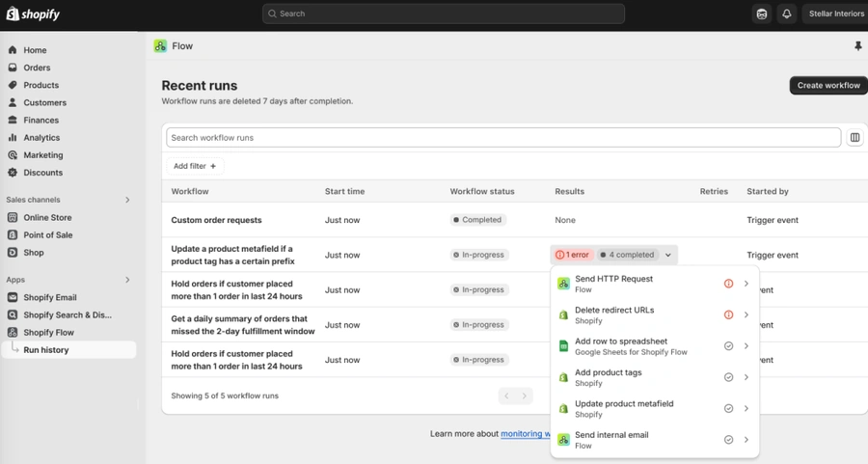Screen dimensions: 868x464
Task: Pin the Flow app with the pin icon
Action: [x=858, y=46]
